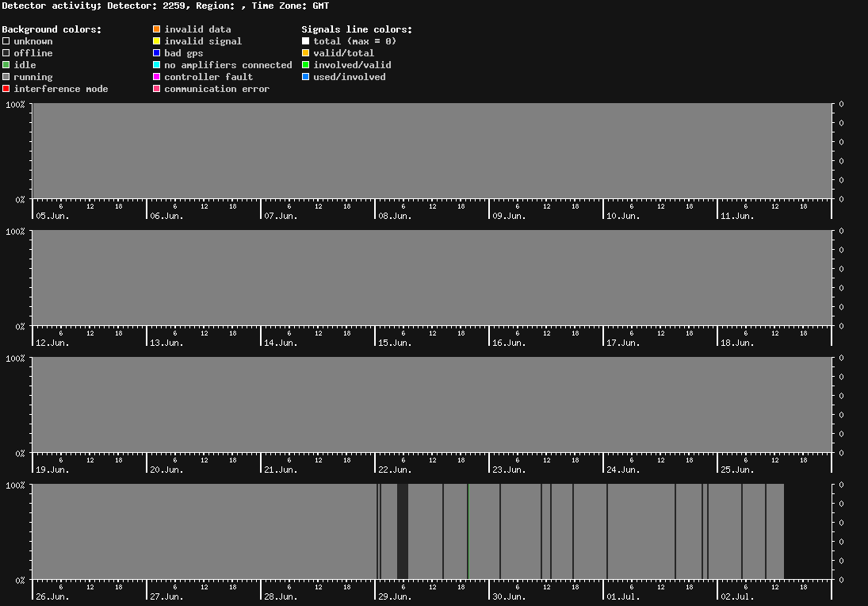
Task: Click the offline background color swatch
Action: click(x=6, y=53)
